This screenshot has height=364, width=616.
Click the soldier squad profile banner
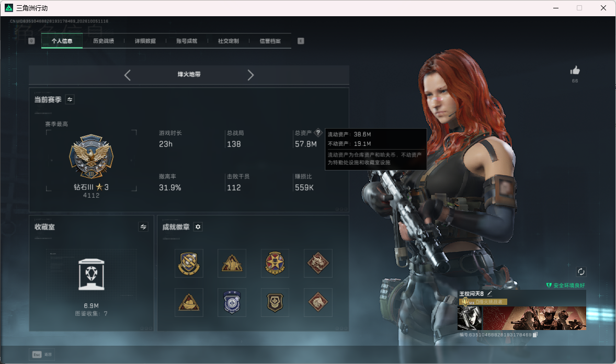click(534, 318)
